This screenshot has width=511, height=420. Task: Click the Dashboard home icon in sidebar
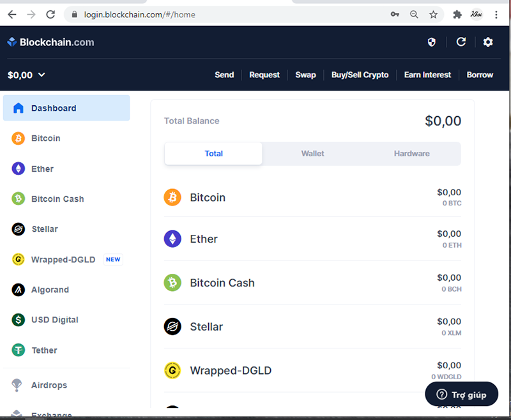[19, 108]
